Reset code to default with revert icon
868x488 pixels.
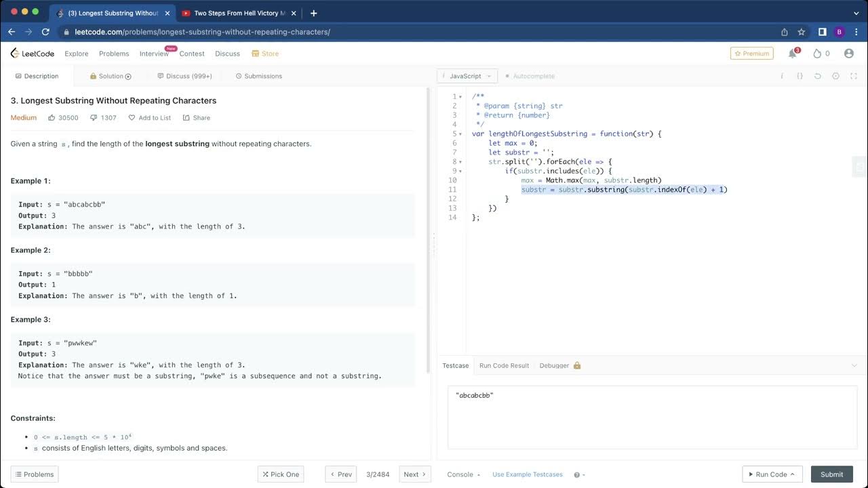pos(818,77)
